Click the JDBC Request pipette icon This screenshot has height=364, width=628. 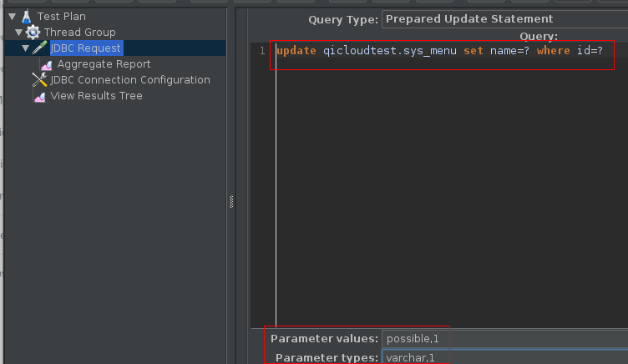tap(39, 48)
